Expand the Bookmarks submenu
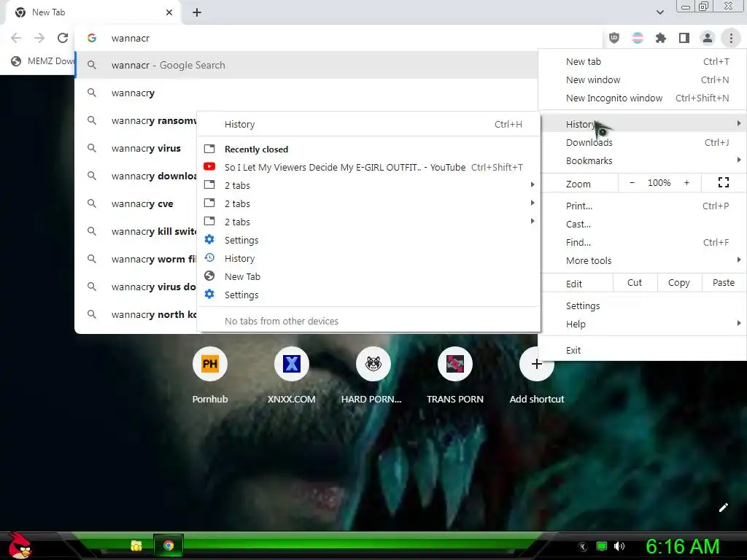Image resolution: width=747 pixels, height=560 pixels. pyautogui.click(x=643, y=160)
